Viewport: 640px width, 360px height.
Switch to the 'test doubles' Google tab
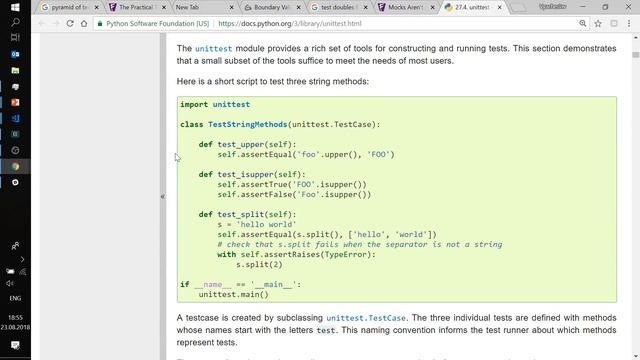(338, 7)
